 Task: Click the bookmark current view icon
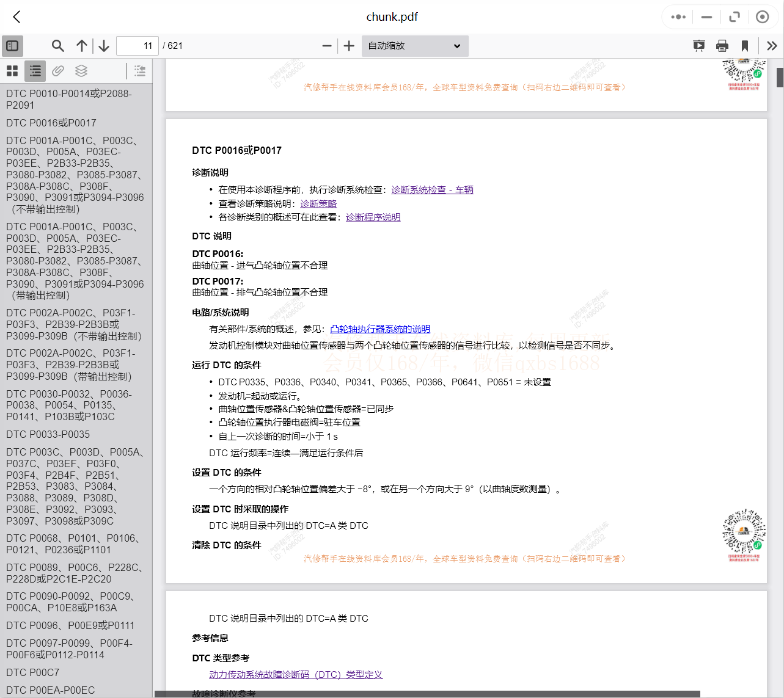(x=744, y=46)
